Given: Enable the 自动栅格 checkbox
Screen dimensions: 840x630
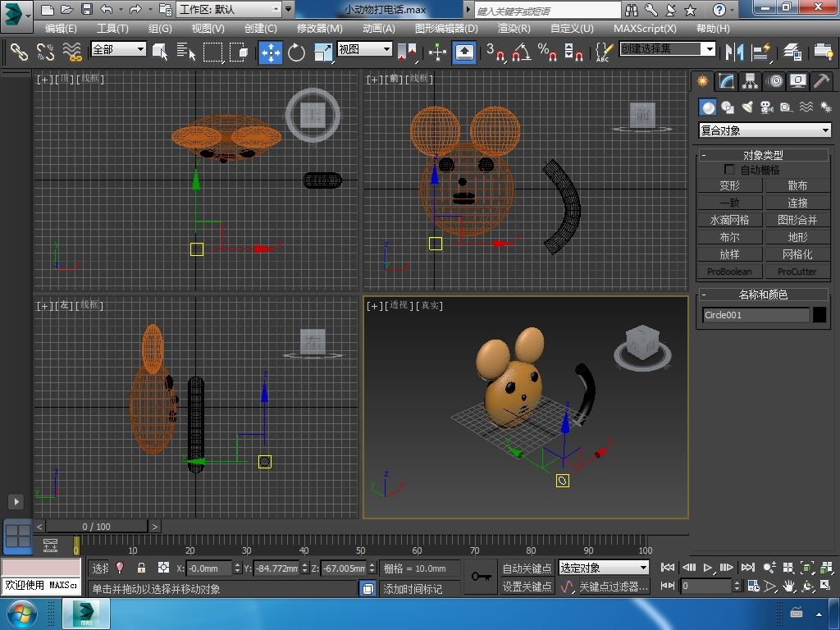Looking at the screenshot, I should 729,170.
